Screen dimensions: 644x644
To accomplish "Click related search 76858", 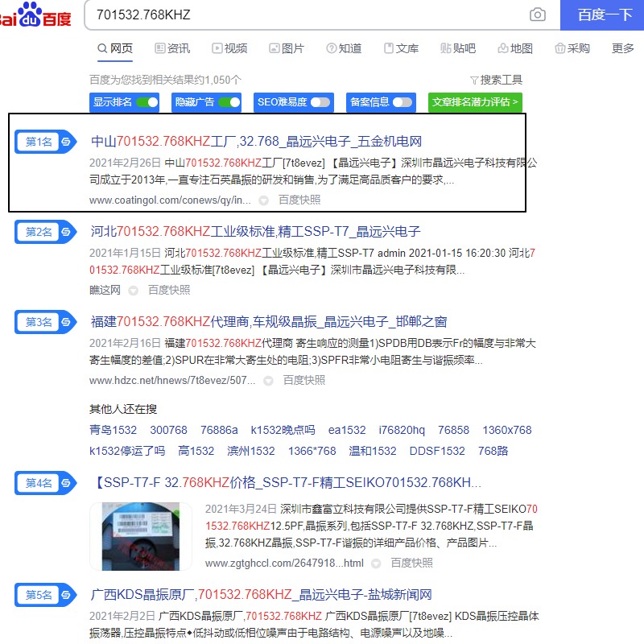I will (x=453, y=430).
